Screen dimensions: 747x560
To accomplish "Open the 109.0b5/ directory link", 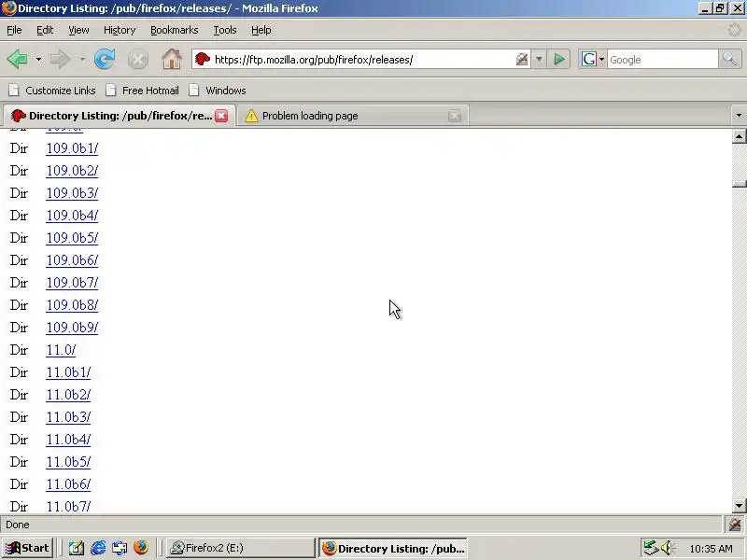I will pos(72,238).
